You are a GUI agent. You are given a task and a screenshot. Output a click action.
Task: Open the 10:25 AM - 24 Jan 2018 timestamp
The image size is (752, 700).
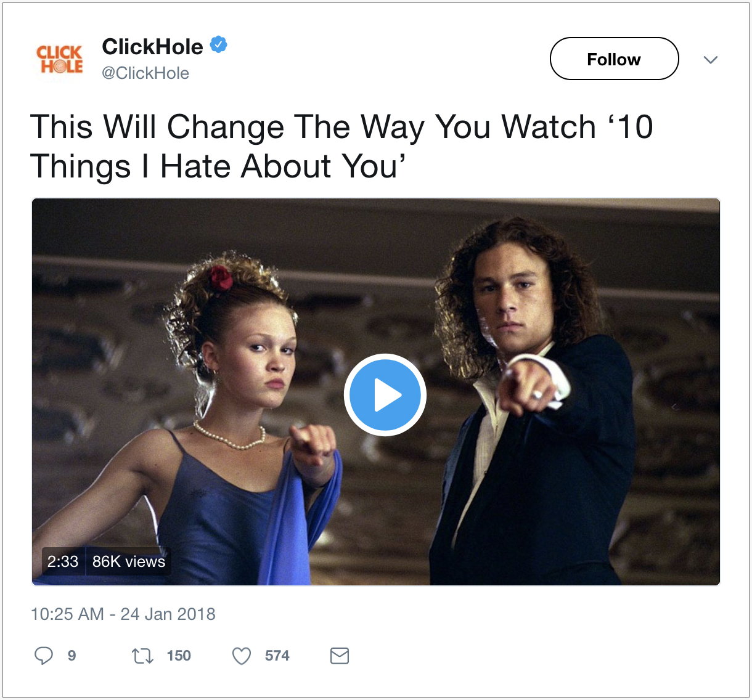tap(123, 614)
